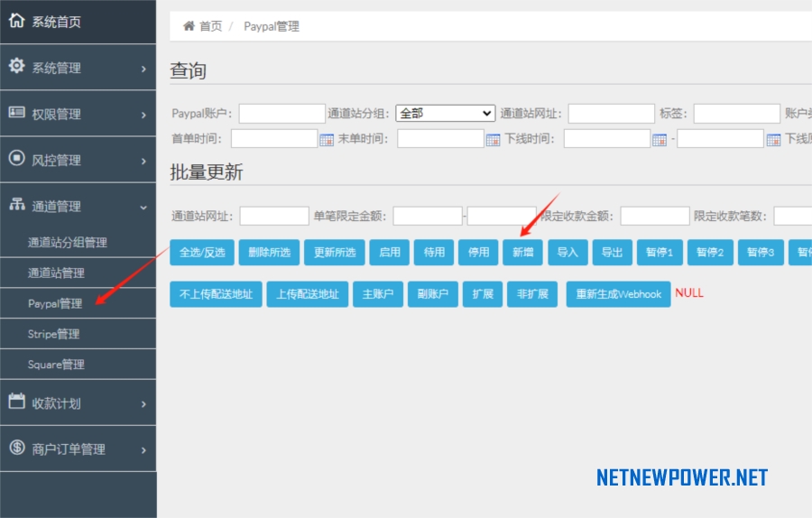812x518 pixels.
Task: Focus the 限定收款金额 input field
Action: pyautogui.click(x=655, y=216)
